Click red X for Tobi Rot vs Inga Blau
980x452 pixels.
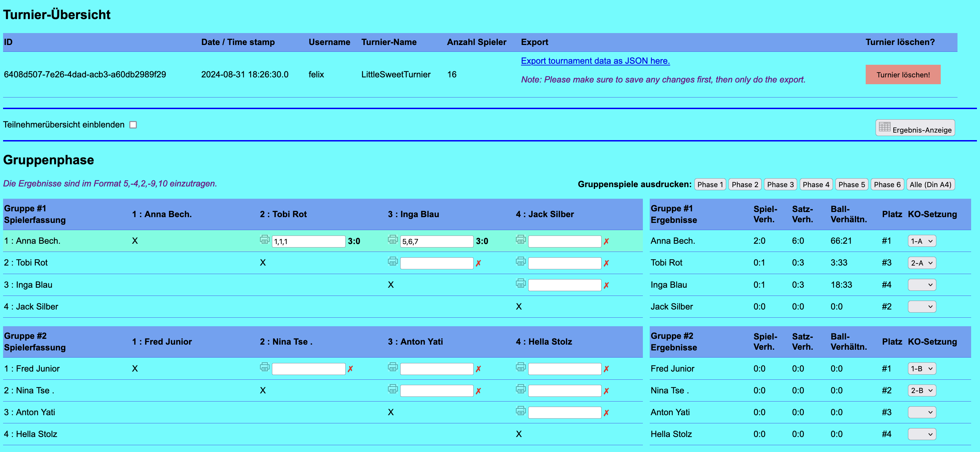[478, 263]
